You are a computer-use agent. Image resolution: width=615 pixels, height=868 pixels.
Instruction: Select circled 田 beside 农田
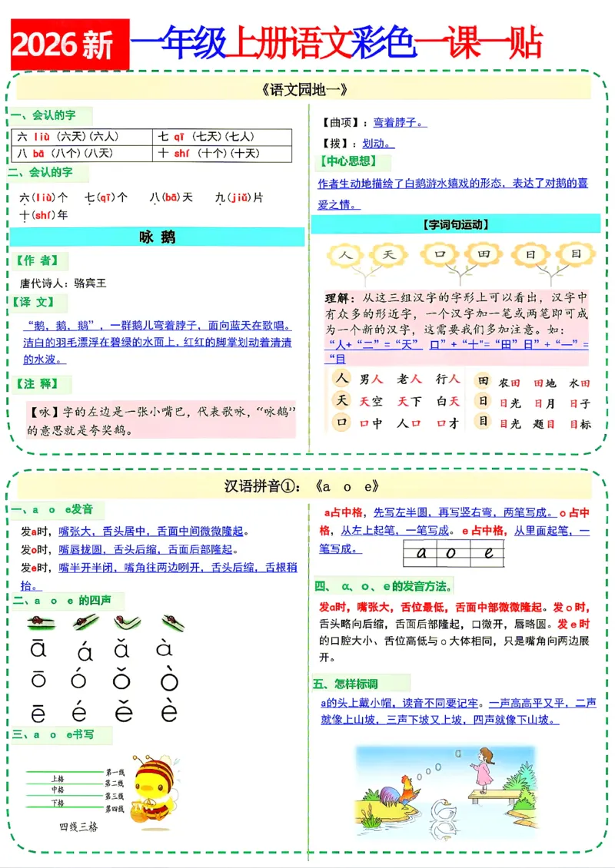click(x=483, y=380)
